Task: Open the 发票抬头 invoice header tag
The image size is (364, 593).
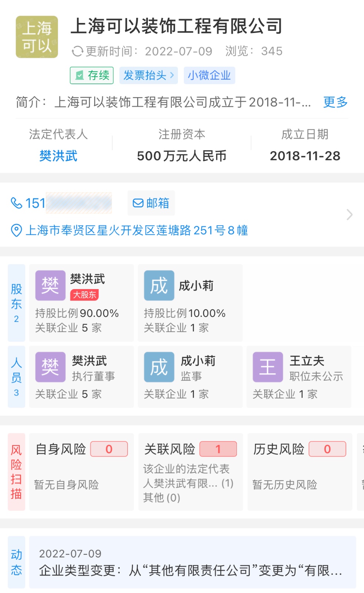Action: click(148, 76)
